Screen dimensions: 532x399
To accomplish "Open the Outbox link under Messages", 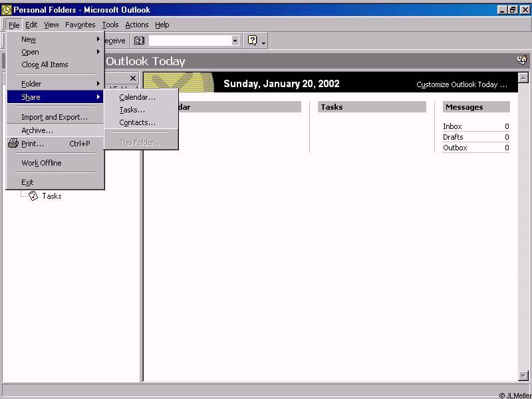I will click(455, 148).
